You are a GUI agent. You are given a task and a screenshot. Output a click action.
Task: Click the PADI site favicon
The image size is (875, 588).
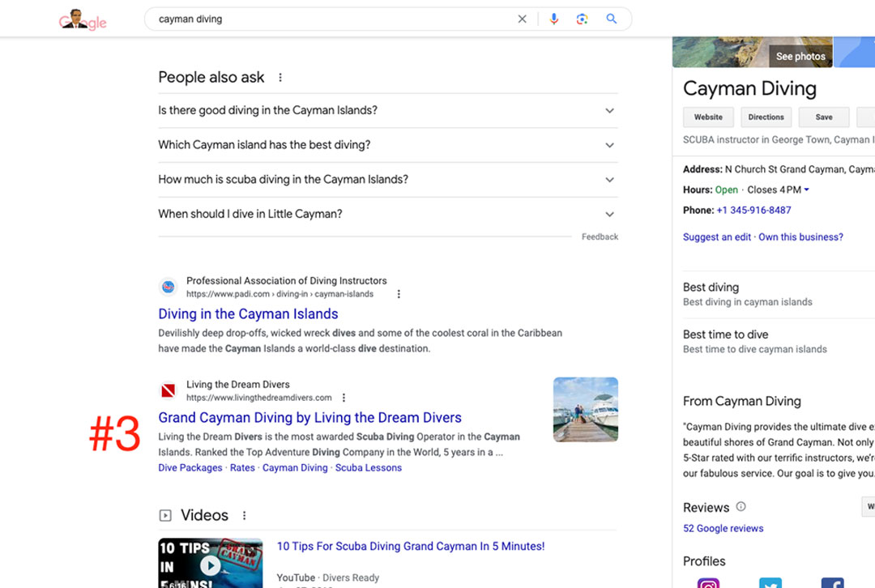(168, 288)
